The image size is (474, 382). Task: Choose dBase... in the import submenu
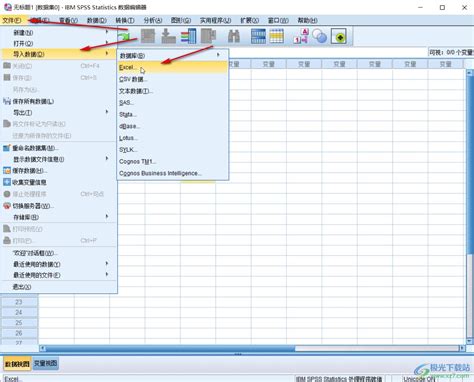click(172, 126)
